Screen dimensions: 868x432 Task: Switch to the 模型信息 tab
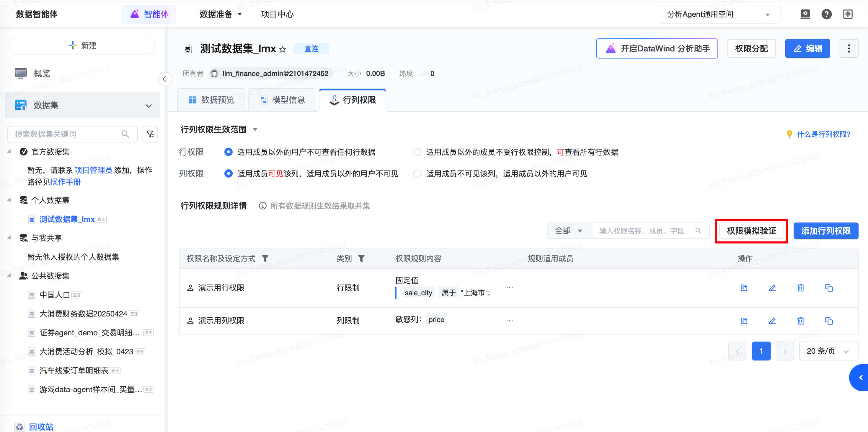tap(282, 100)
